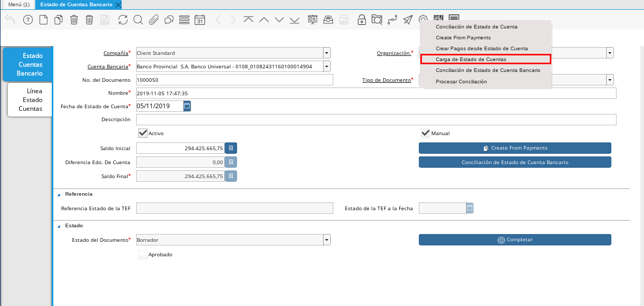Open the Estado del Documento dropdown arrow
The width and height of the screenshot is (644, 306).
point(327,240)
